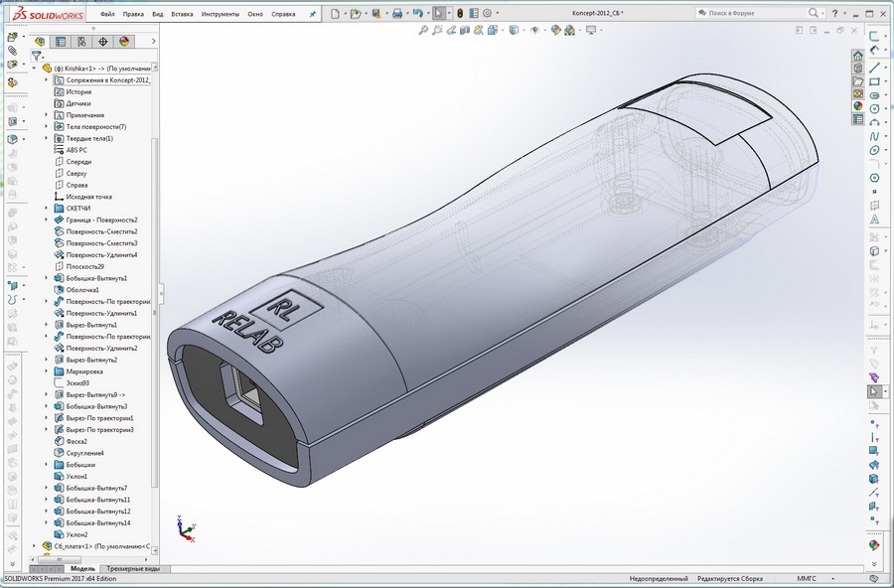Click the Save icon in top toolbar
The height and width of the screenshot is (588, 894).
(374, 12)
